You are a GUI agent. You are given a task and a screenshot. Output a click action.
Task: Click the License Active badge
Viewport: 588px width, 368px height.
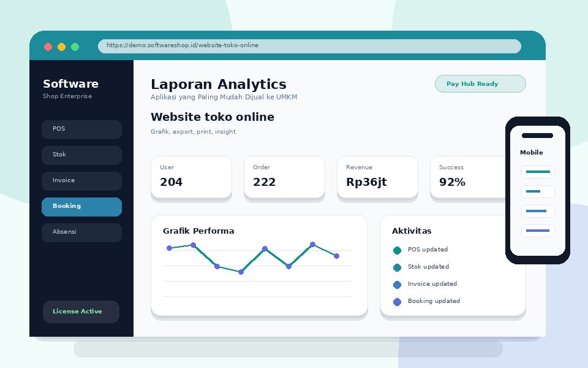coord(81,312)
